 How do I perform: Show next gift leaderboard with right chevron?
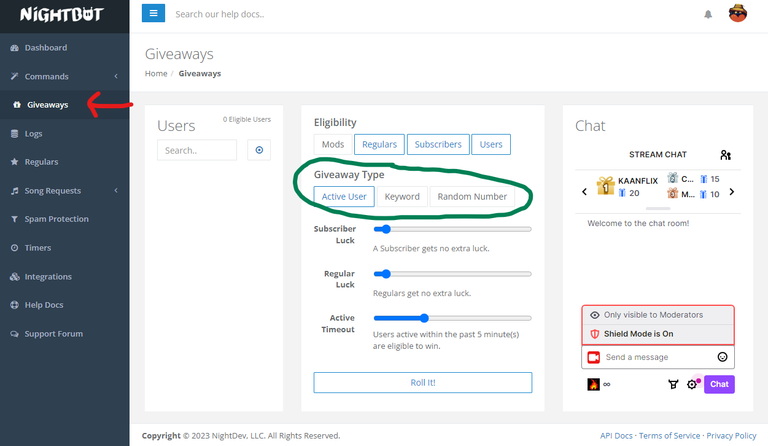731,192
